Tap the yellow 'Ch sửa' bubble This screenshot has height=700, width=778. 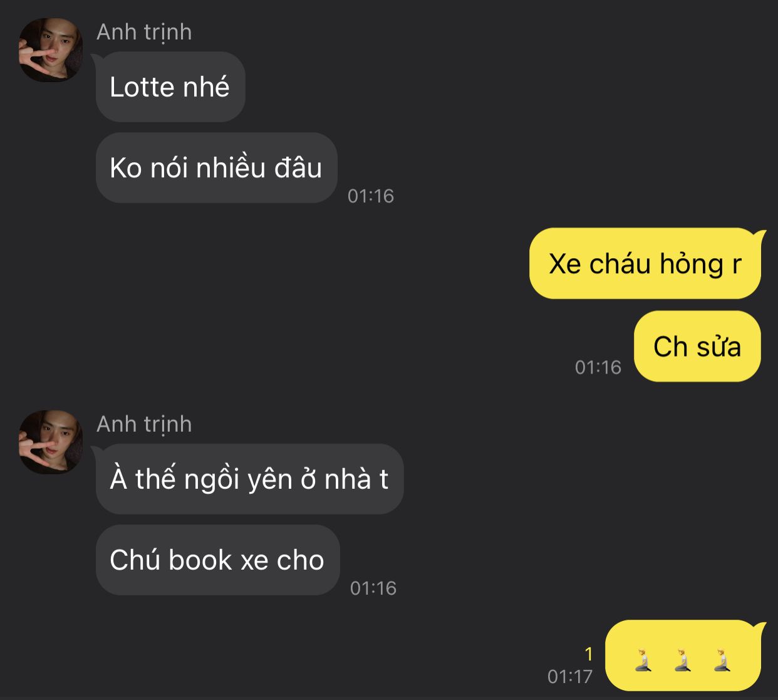(x=697, y=347)
